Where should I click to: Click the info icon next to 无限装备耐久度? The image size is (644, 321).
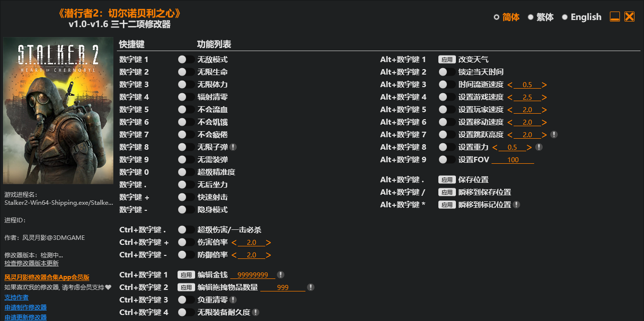256,312
